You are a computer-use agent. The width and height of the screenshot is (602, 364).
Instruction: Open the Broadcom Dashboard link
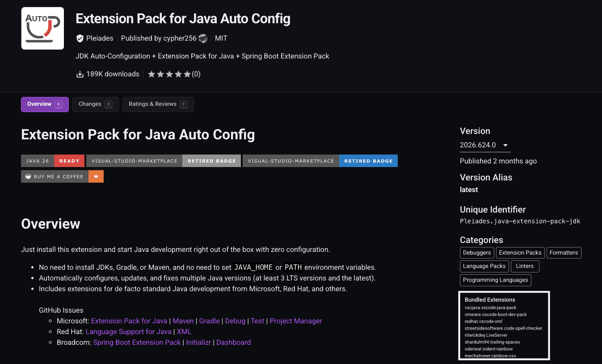pyautogui.click(x=234, y=343)
